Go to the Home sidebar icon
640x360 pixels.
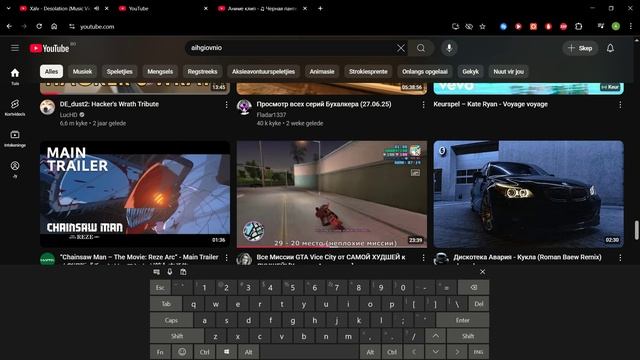15,76
